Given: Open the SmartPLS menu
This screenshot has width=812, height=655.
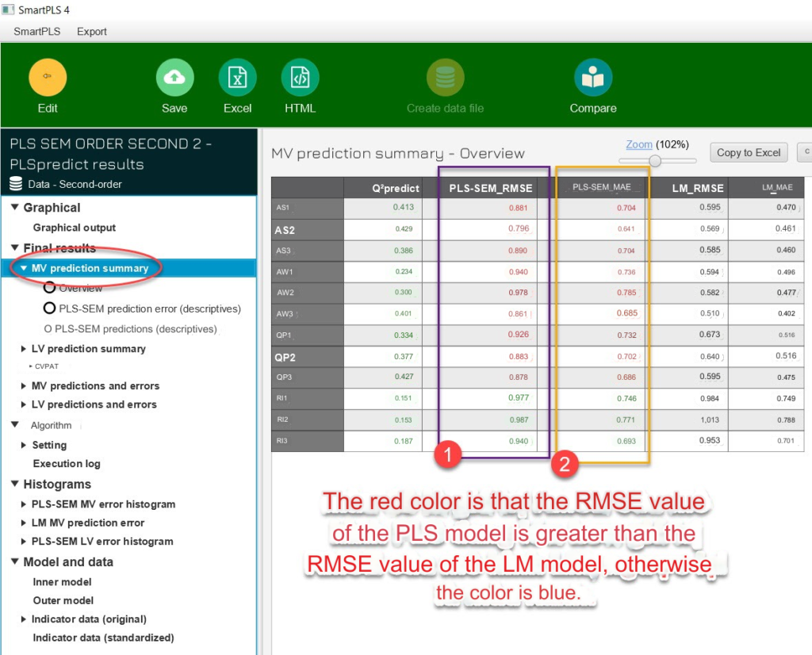Looking at the screenshot, I should (36, 32).
